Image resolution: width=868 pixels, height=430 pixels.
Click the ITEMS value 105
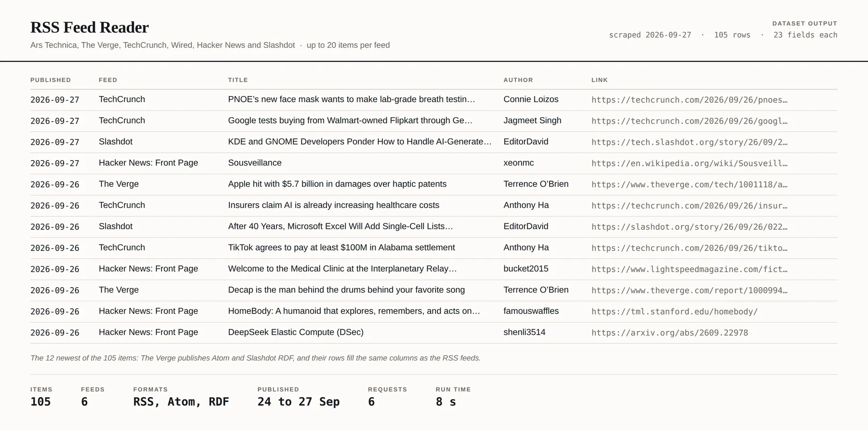41,402
